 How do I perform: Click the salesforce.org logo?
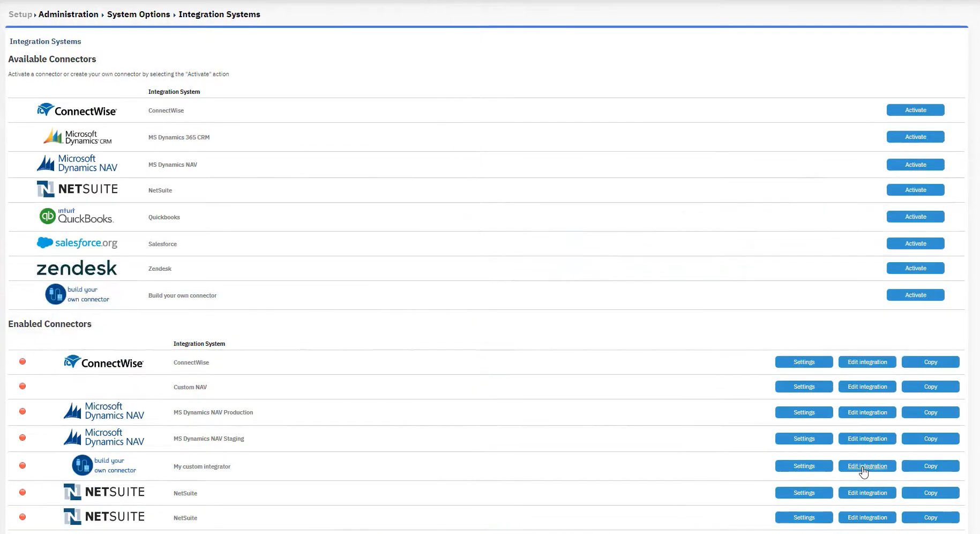tap(77, 243)
